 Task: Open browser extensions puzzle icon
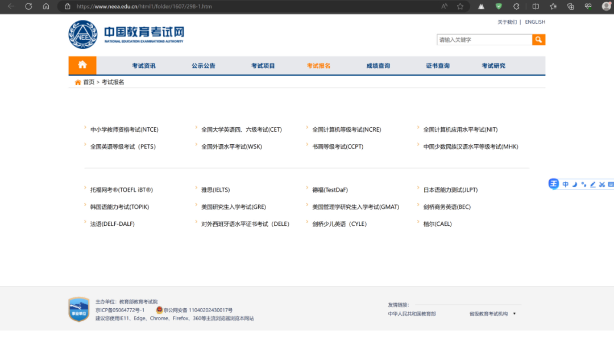coord(516,6)
